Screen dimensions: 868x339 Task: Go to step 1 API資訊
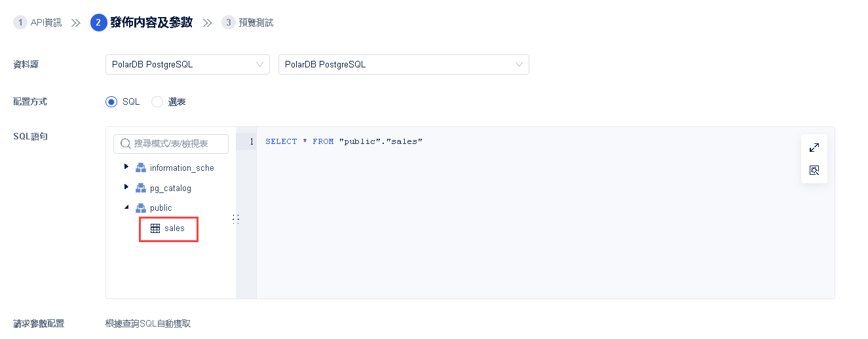tap(38, 23)
